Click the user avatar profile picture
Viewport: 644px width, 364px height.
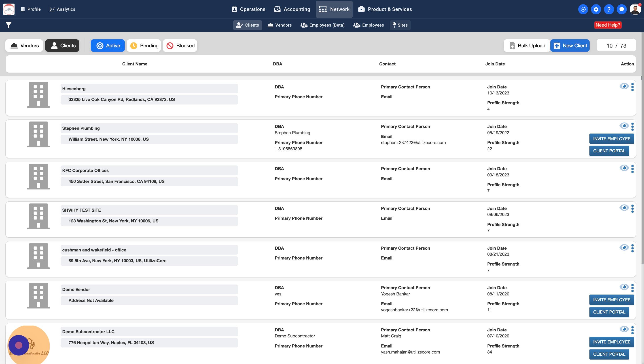click(635, 9)
